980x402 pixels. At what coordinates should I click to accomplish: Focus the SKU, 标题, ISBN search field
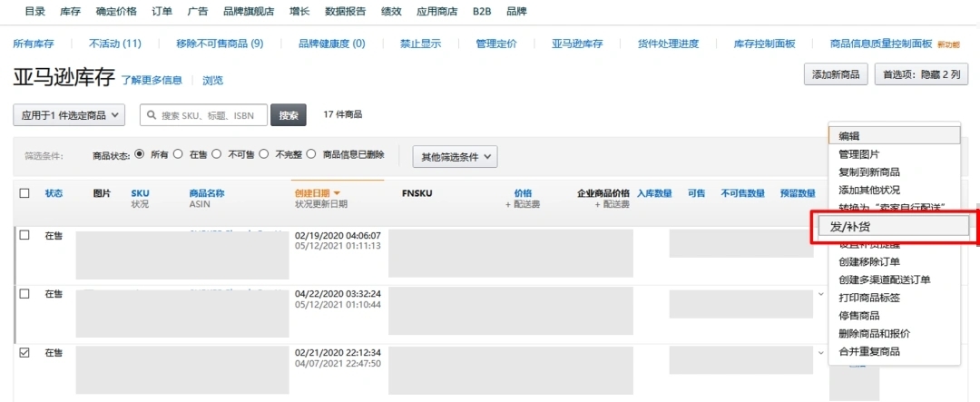coord(212,115)
